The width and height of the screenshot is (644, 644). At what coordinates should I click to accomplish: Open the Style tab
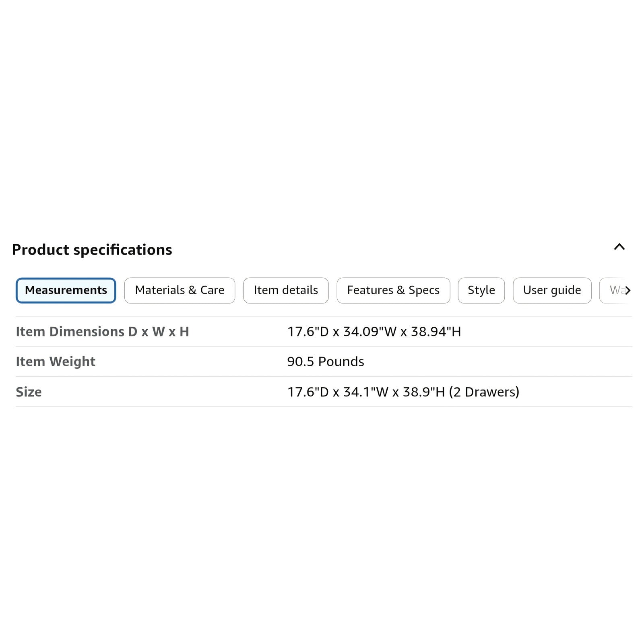click(481, 290)
